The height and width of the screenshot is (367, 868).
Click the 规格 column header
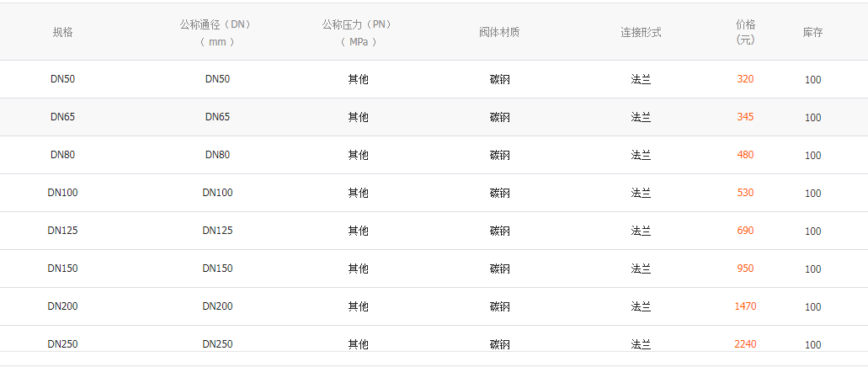click(x=62, y=33)
